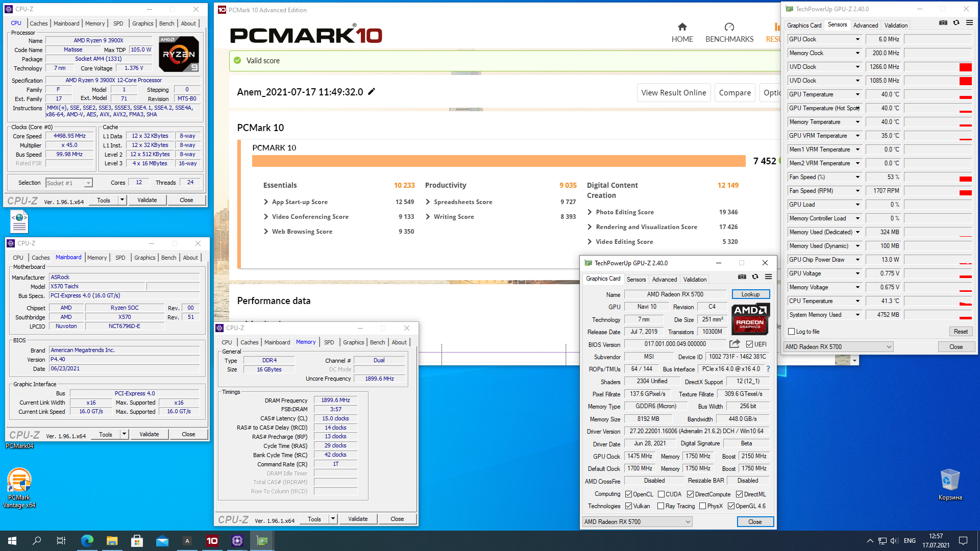980x551 pixels.
Task: Open CPU-Z Socket #1 selection dropdown
Action: click(69, 183)
